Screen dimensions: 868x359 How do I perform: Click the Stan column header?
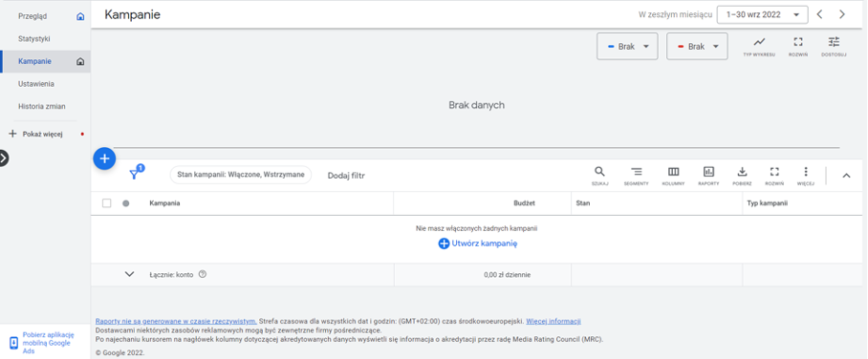pyautogui.click(x=583, y=203)
